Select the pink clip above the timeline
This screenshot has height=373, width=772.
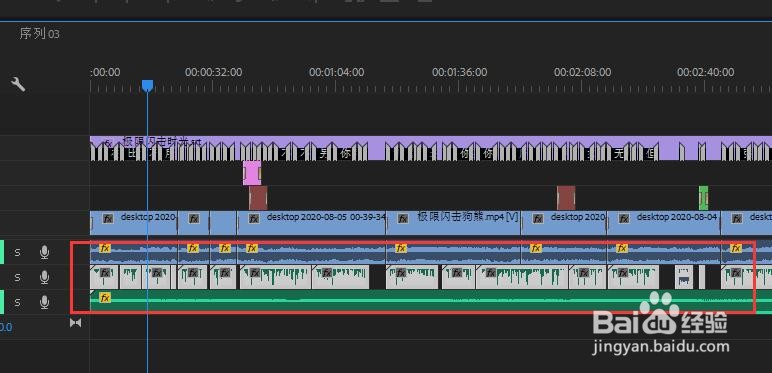[x=252, y=173]
